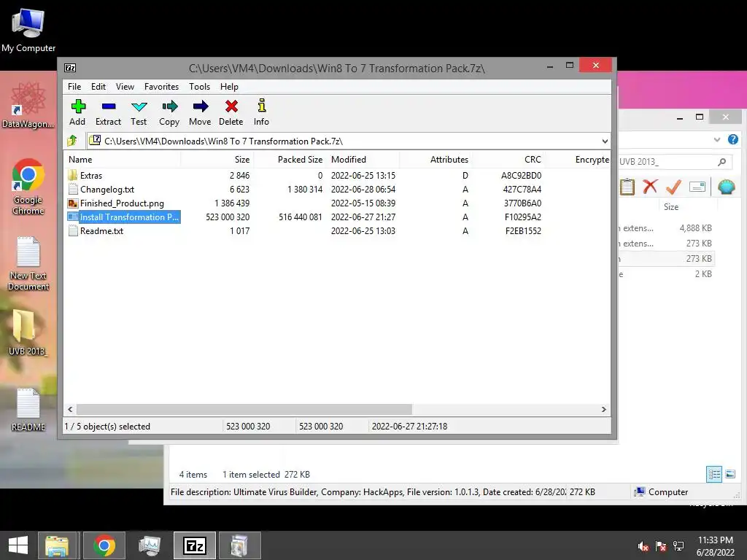Image resolution: width=747 pixels, height=560 pixels.
Task: Select Readme.txt in the archive
Action: [101, 231]
